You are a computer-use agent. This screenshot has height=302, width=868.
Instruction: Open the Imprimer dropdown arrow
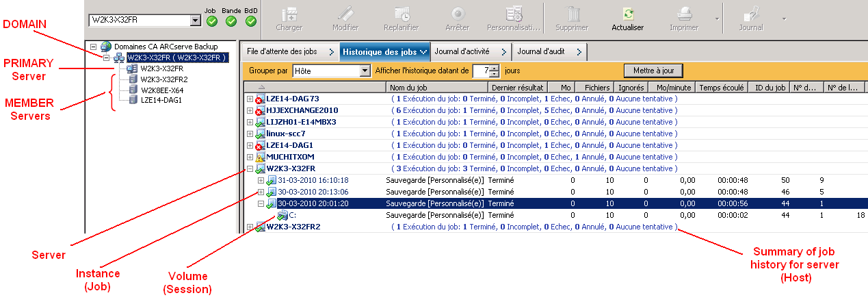[x=715, y=18]
